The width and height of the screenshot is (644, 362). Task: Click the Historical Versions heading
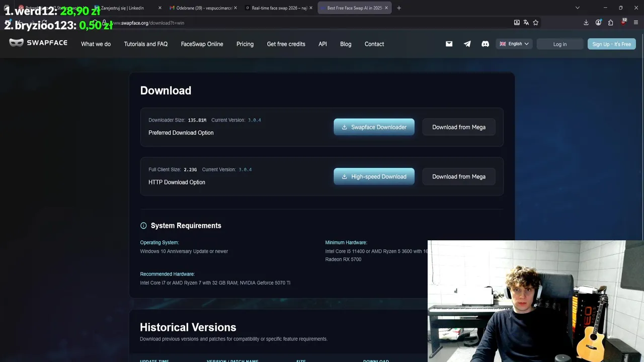tap(188, 327)
